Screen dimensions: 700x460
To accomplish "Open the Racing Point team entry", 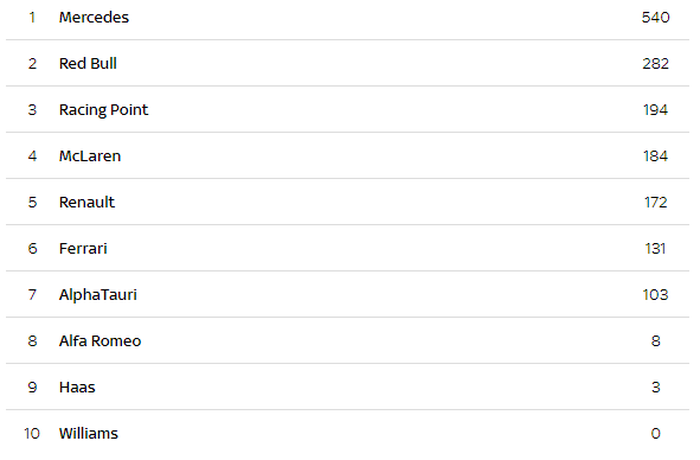I will tap(103, 110).
